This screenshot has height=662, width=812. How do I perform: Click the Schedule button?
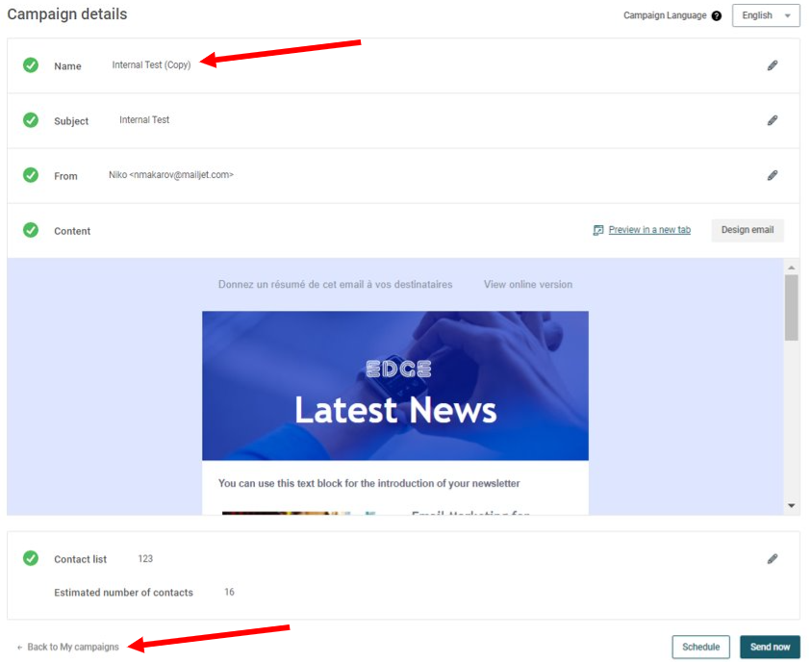(700, 647)
